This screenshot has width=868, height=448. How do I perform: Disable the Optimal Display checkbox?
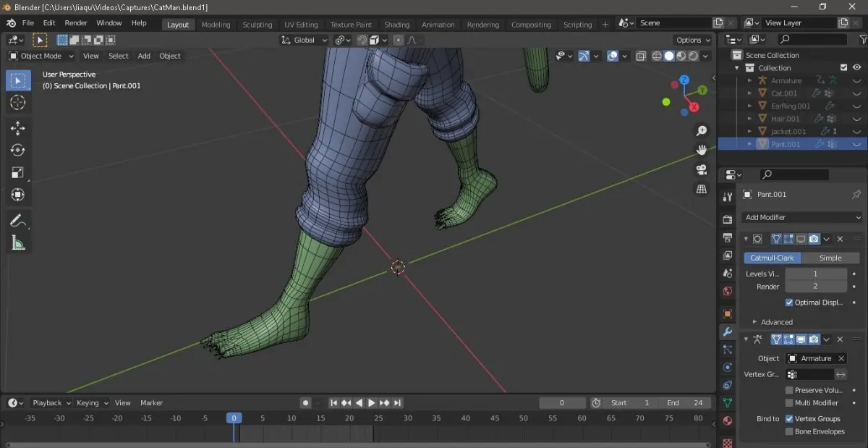tap(789, 303)
